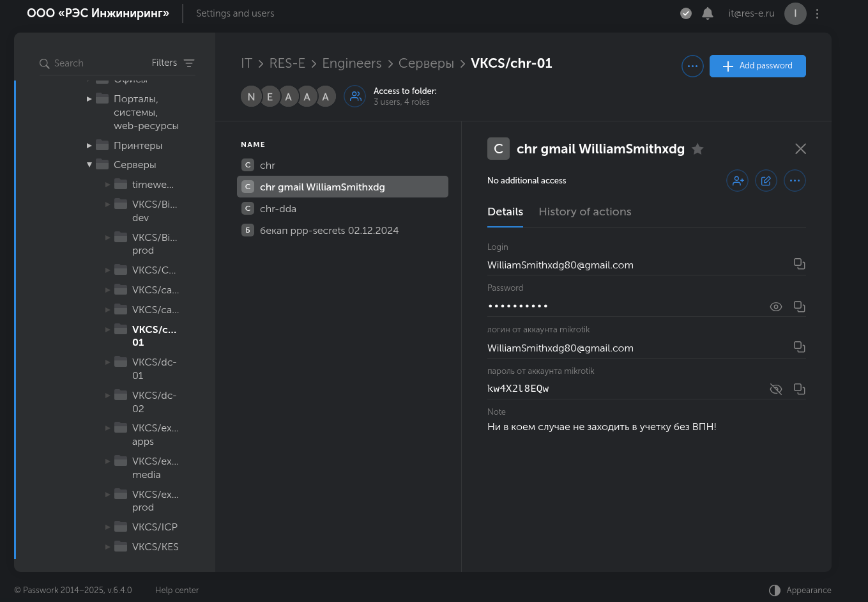The height and width of the screenshot is (602, 868).
Task: Collapse the Серверы folder tree
Action: point(89,165)
